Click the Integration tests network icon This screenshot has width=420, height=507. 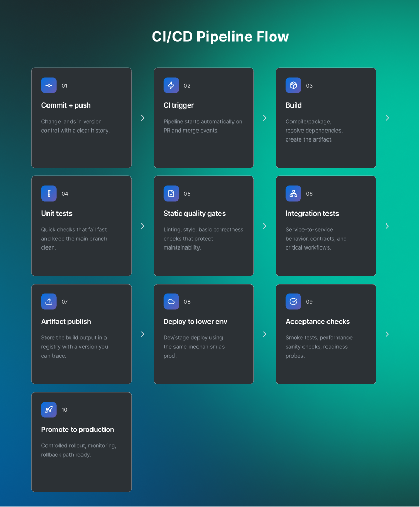point(294,194)
